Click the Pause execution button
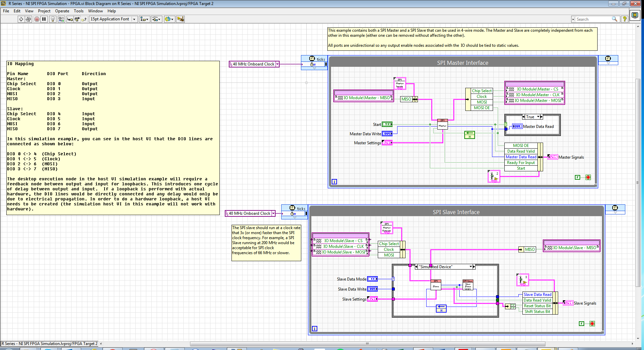This screenshot has width=644, height=350. [x=44, y=19]
